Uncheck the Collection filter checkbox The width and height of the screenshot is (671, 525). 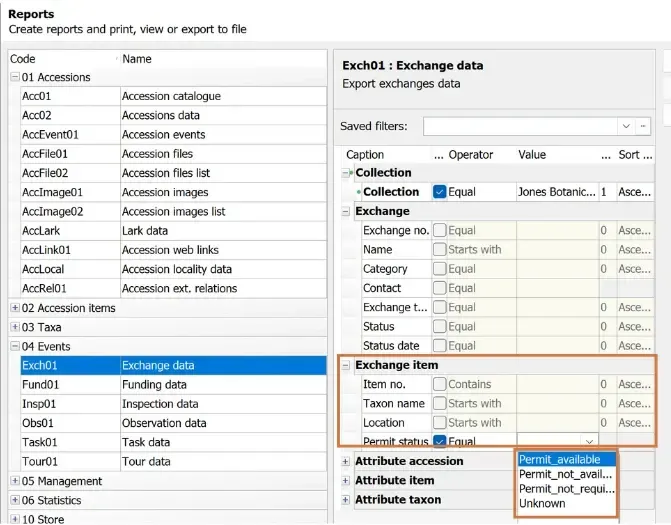[x=439, y=192]
